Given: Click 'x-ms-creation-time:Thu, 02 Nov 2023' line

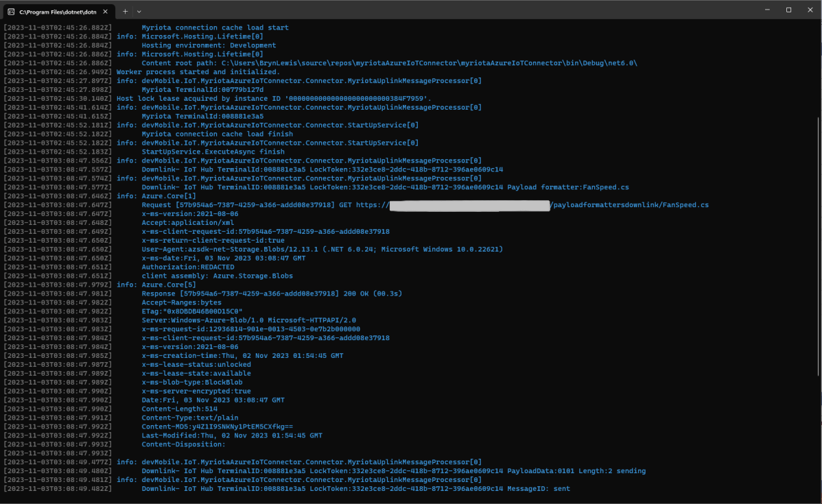Looking at the screenshot, I should [x=242, y=357].
